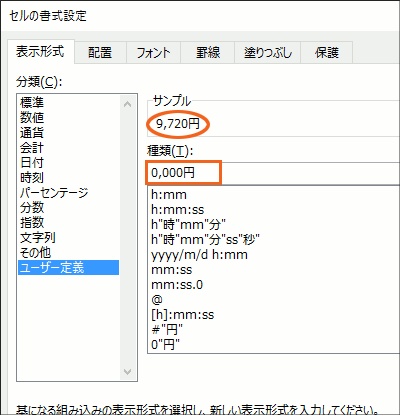This screenshot has height=415, width=400.
Task: Click the category list scroll up arrow
Action: click(127, 104)
